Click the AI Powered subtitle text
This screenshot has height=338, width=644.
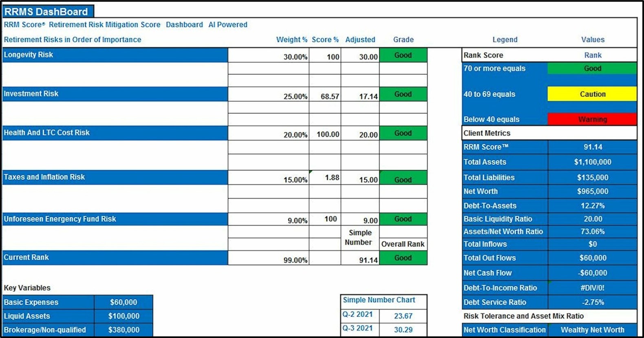[228, 25]
